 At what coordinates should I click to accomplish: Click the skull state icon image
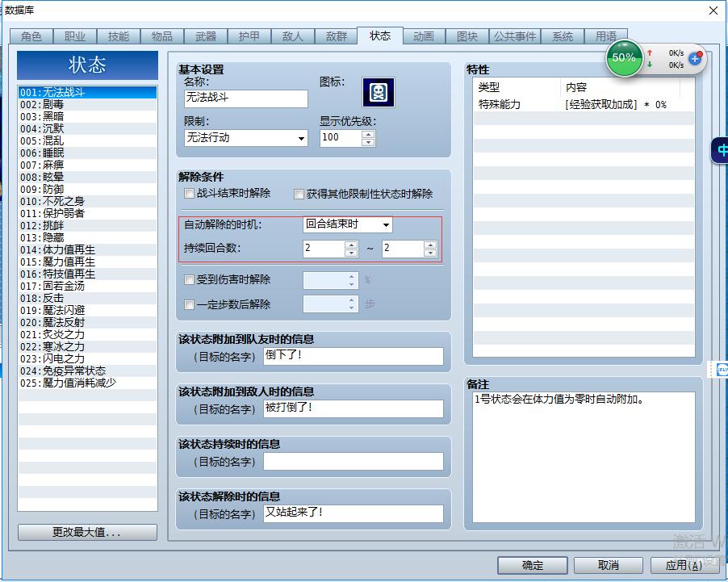(x=379, y=92)
